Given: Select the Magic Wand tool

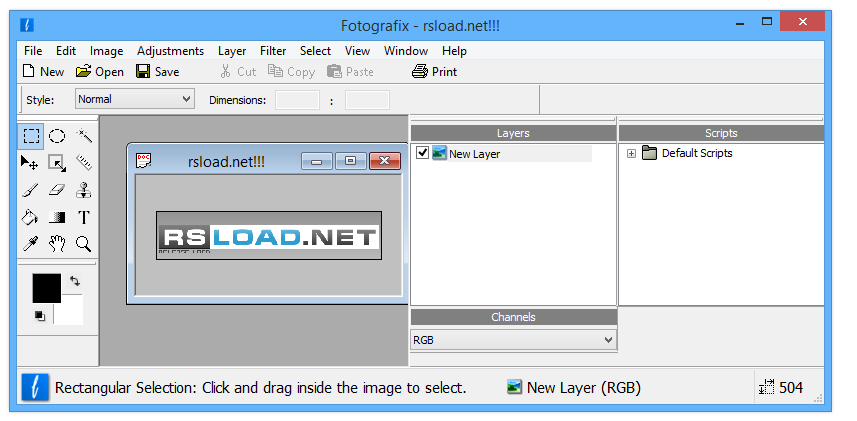Looking at the screenshot, I should (84, 136).
